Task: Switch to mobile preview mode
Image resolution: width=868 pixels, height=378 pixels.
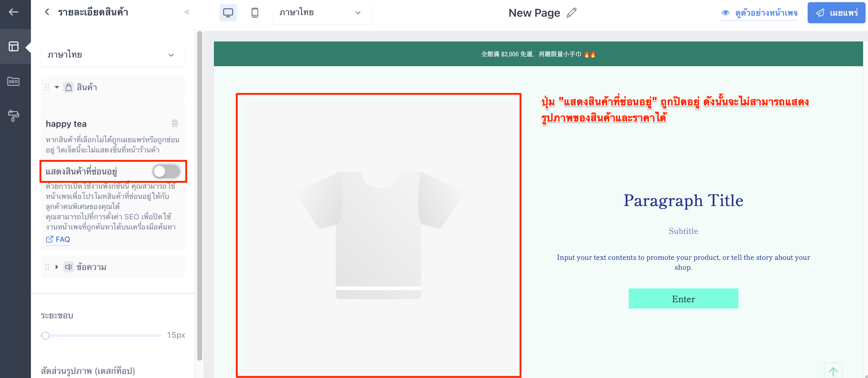Action: point(255,13)
